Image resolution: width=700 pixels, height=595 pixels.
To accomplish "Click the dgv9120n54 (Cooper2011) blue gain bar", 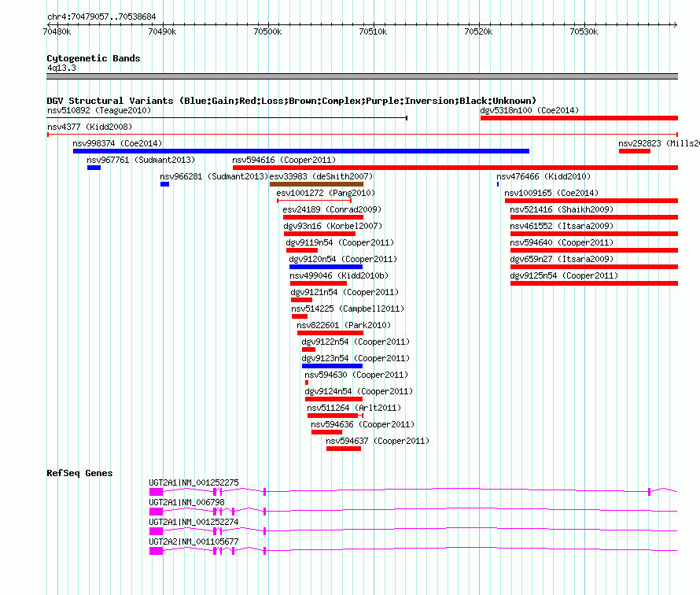I will click(315, 267).
